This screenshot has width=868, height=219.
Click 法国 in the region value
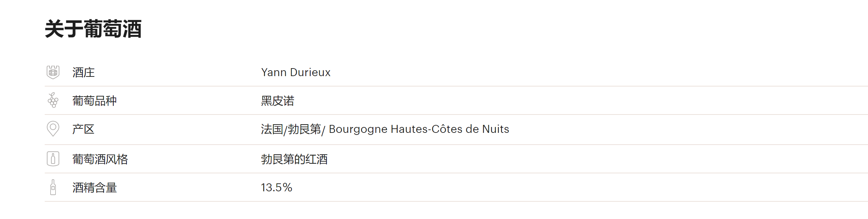pyautogui.click(x=272, y=129)
